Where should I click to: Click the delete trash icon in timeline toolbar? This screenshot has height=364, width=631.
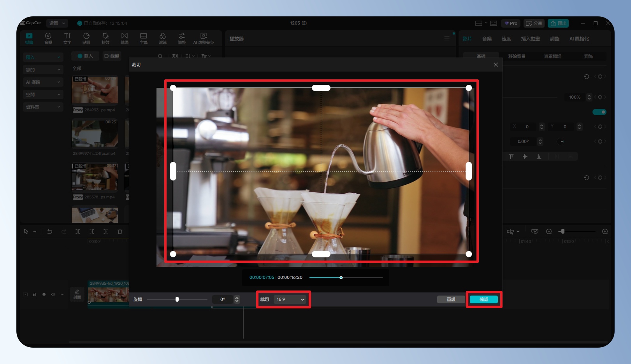coord(120,231)
